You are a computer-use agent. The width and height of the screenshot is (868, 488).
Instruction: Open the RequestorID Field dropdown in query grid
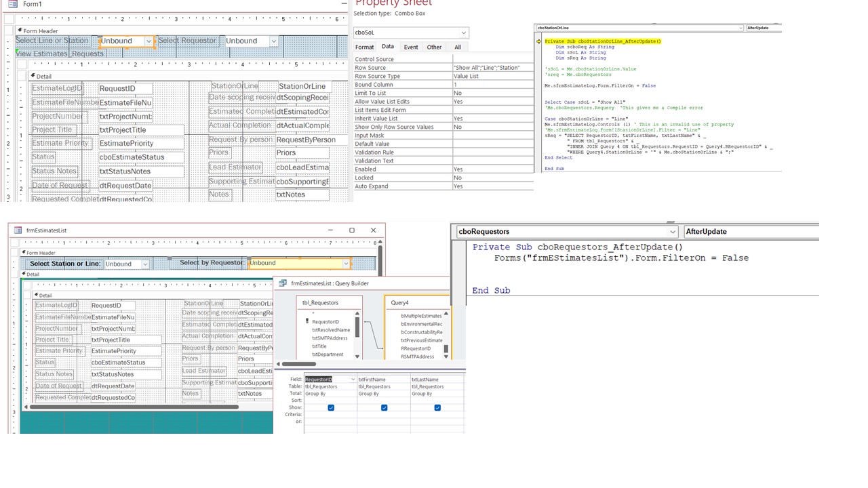352,380
